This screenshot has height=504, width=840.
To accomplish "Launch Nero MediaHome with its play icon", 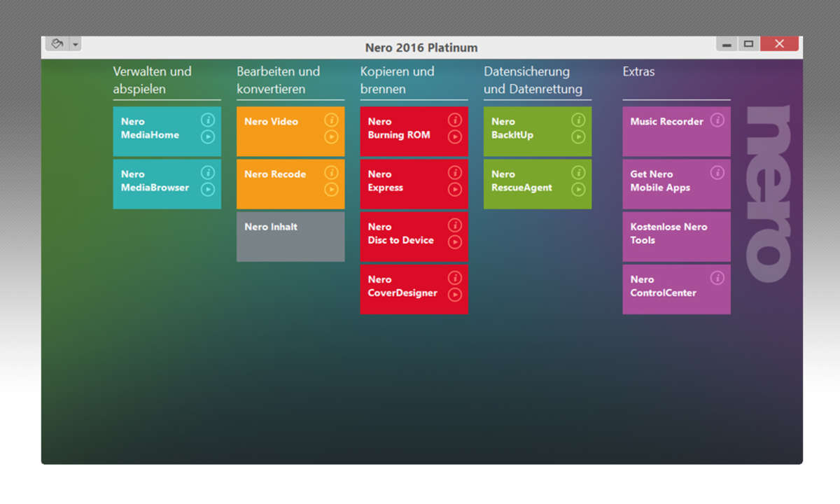I will click(x=208, y=136).
